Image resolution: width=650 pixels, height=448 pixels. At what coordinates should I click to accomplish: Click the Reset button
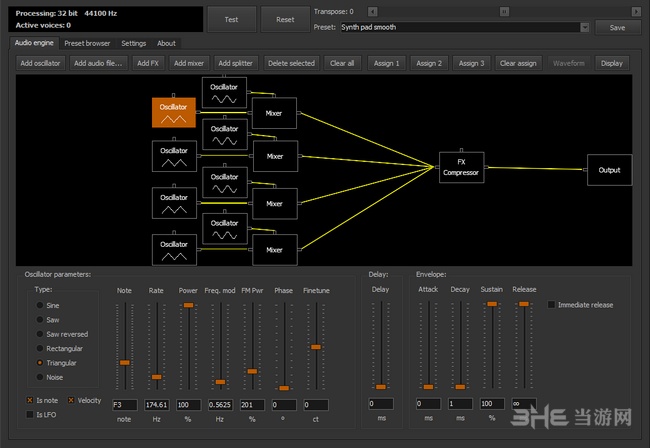(x=285, y=19)
